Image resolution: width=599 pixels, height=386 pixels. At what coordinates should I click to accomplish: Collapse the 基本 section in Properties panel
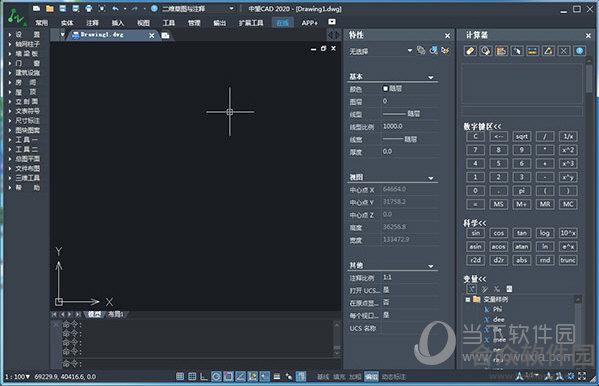[x=431, y=77]
